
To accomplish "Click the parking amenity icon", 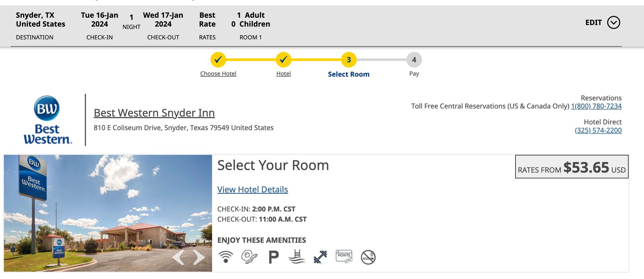I will pos(273,257).
